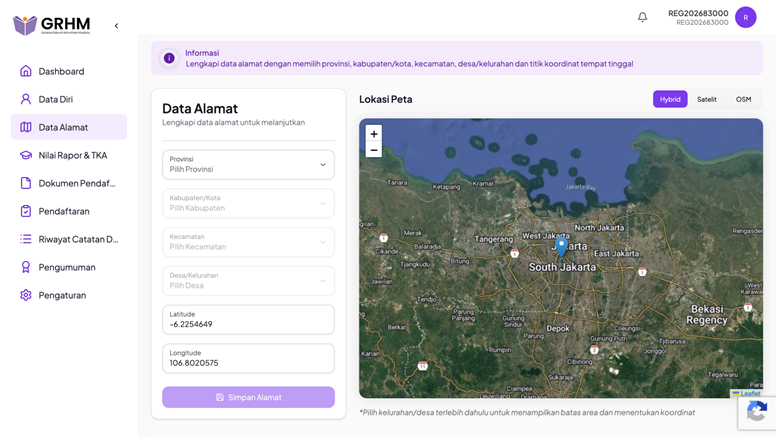This screenshot has height=437, width=776.
Task: Click the Data Diri person icon
Action: click(x=26, y=99)
